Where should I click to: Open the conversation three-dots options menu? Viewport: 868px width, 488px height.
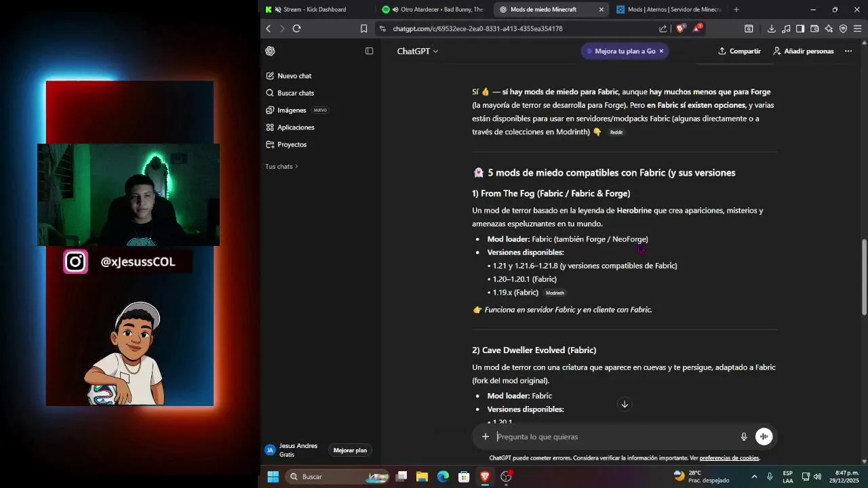848,51
